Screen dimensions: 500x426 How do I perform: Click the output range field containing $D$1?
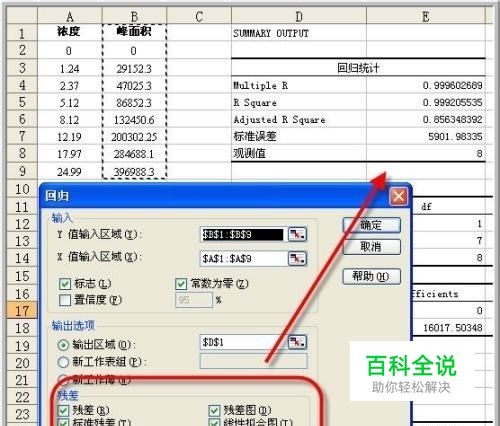tap(243, 342)
